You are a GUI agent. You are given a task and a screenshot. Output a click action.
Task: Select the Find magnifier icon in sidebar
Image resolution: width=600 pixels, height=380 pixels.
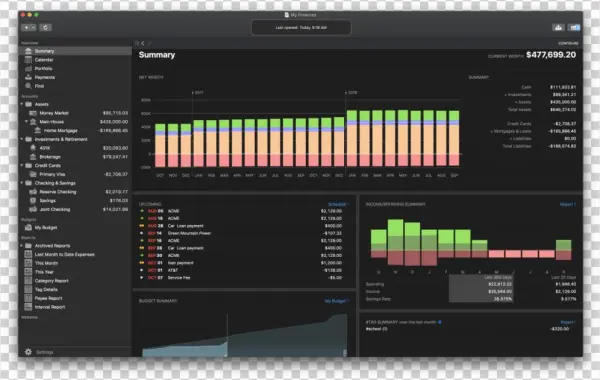point(28,86)
